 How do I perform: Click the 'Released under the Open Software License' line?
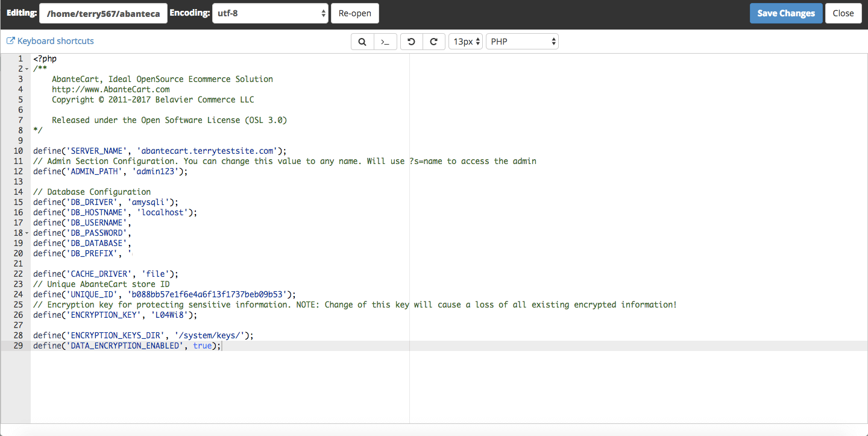(x=169, y=120)
